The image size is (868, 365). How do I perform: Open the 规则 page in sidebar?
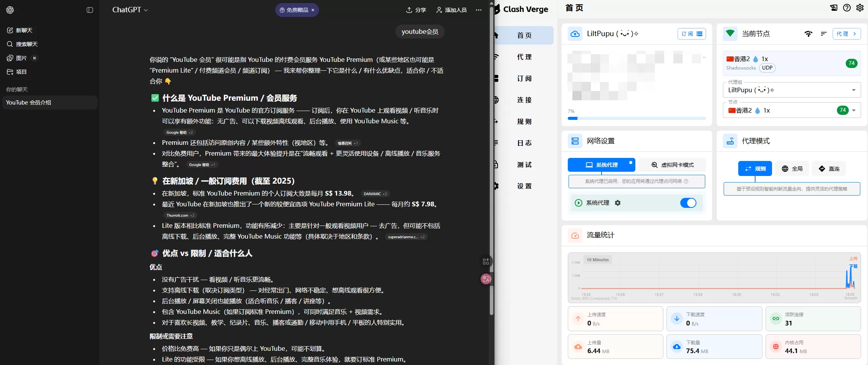(x=524, y=122)
